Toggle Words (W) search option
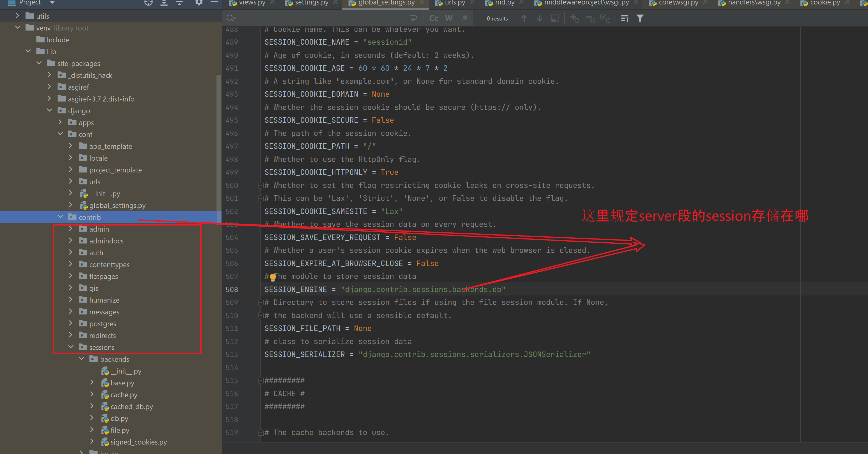The height and width of the screenshot is (454, 868). pyautogui.click(x=449, y=18)
